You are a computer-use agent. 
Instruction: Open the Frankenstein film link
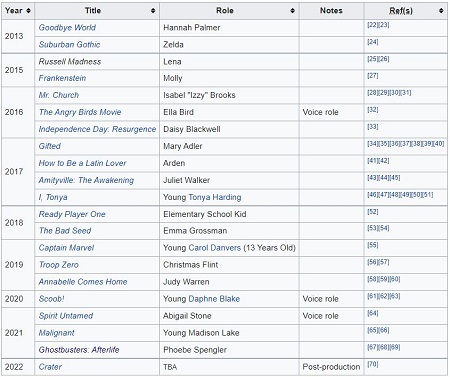click(62, 78)
